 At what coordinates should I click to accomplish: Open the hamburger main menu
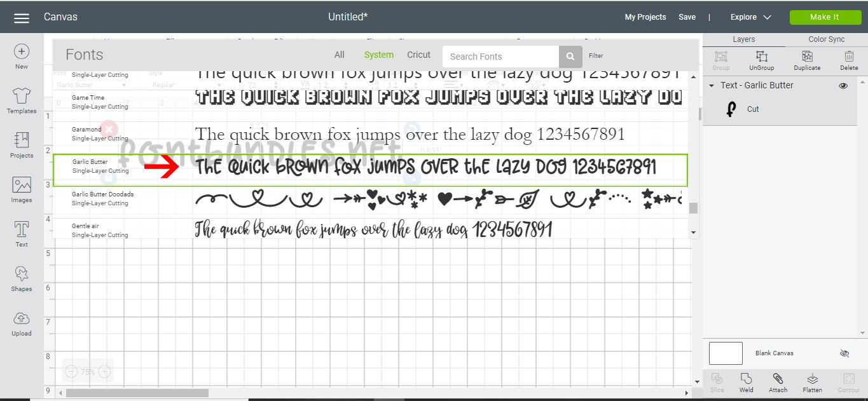[22, 18]
